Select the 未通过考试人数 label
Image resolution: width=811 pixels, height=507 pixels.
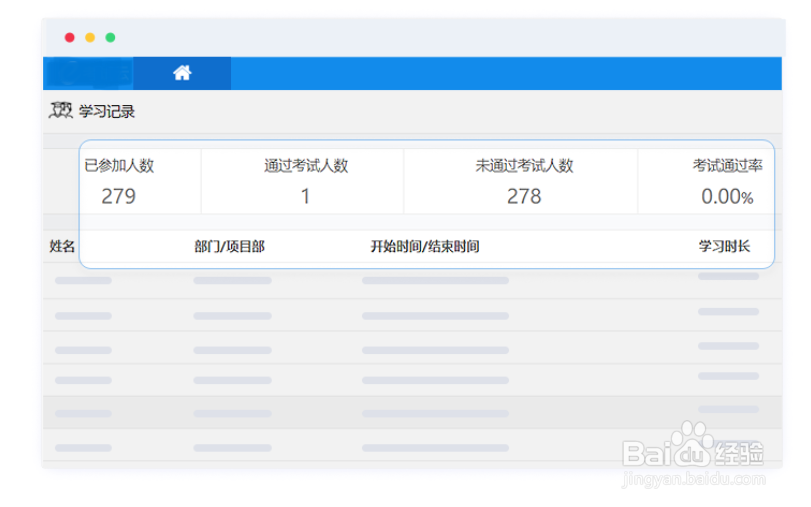point(524,166)
